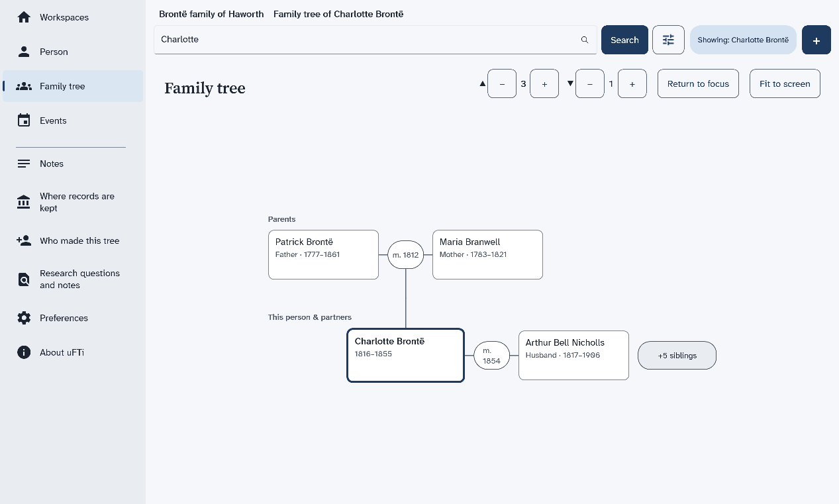Click the Parents label

coord(281,219)
